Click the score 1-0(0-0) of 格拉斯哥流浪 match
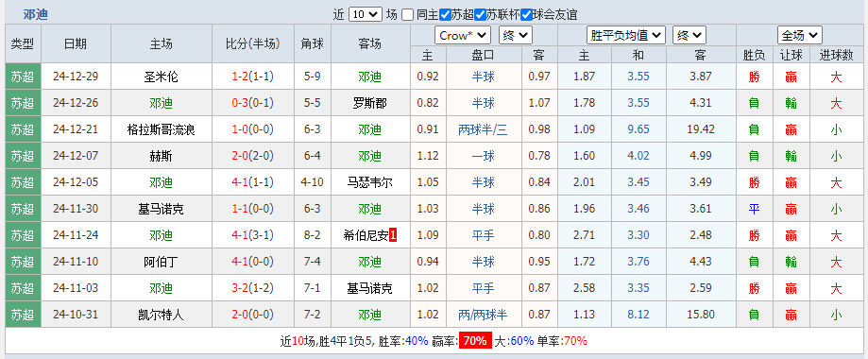Screen dimensions: 868x359 coord(252,129)
